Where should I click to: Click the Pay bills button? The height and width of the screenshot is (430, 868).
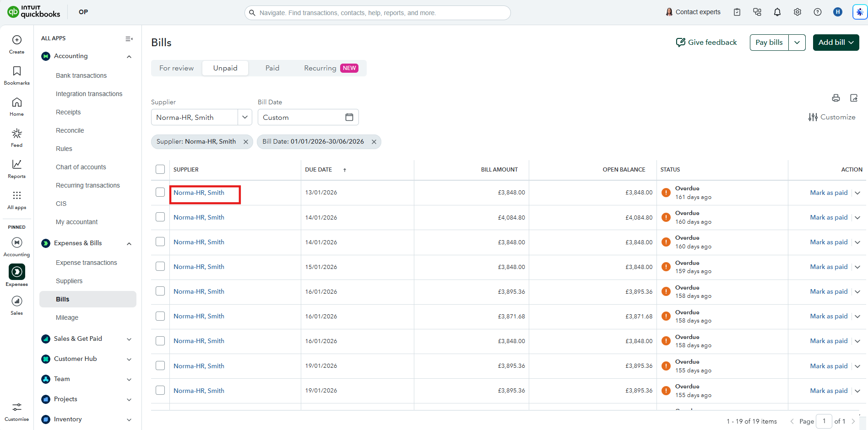click(769, 43)
